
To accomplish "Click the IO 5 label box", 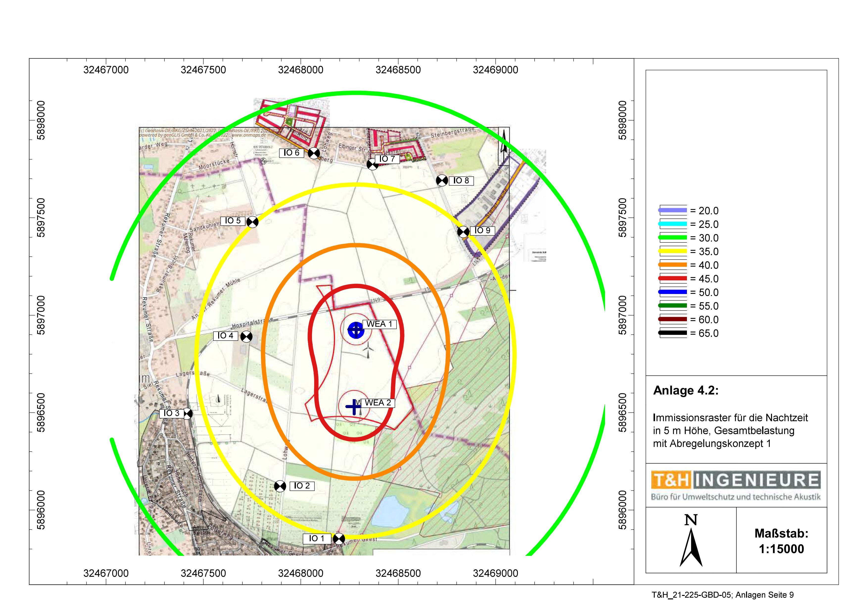I will (233, 221).
